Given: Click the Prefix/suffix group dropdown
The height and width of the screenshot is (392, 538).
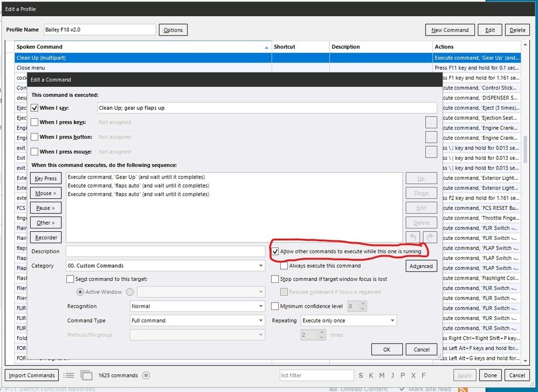Looking at the screenshot, I should [x=197, y=335].
